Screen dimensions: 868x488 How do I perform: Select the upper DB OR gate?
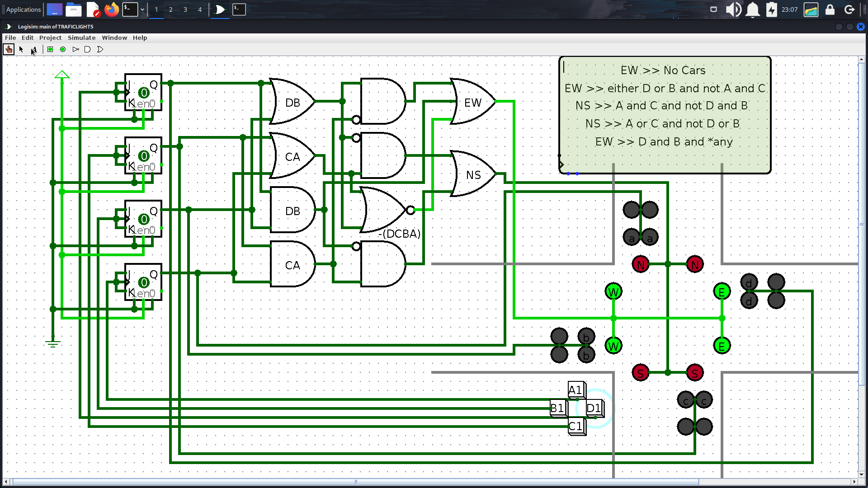(x=292, y=102)
